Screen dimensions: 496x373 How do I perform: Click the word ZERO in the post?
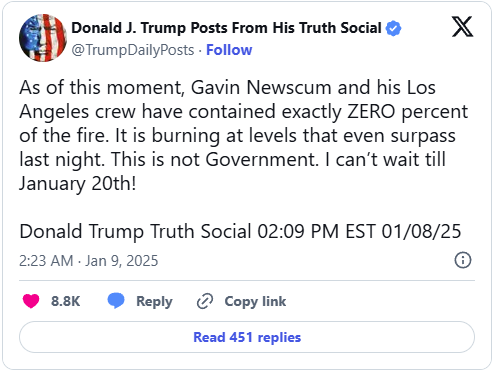[x=371, y=112]
